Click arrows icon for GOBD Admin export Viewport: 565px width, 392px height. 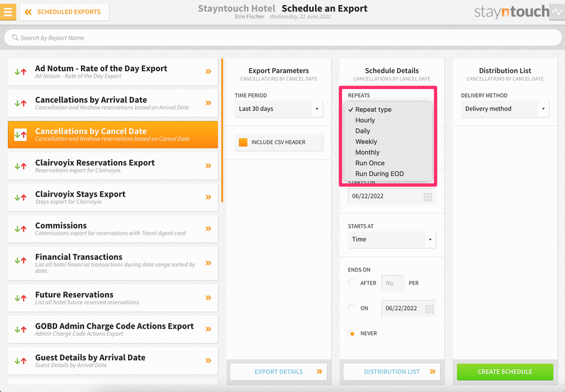(x=20, y=329)
